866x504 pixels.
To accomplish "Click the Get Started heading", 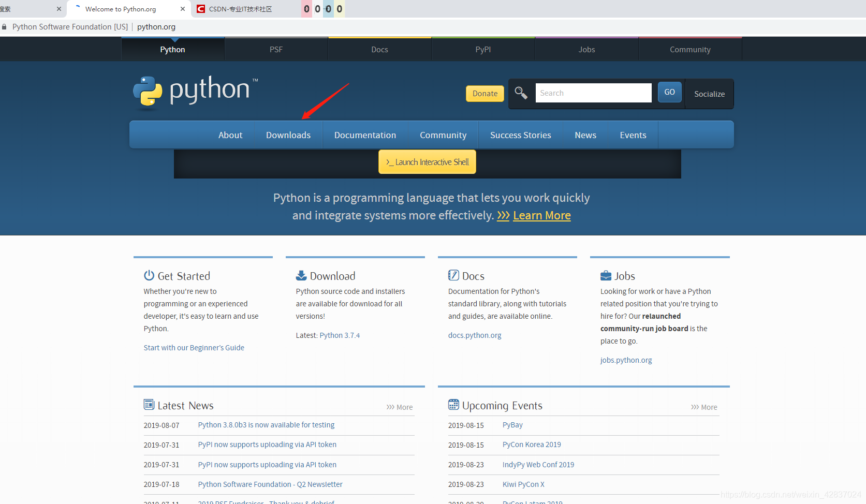I will [x=184, y=276].
